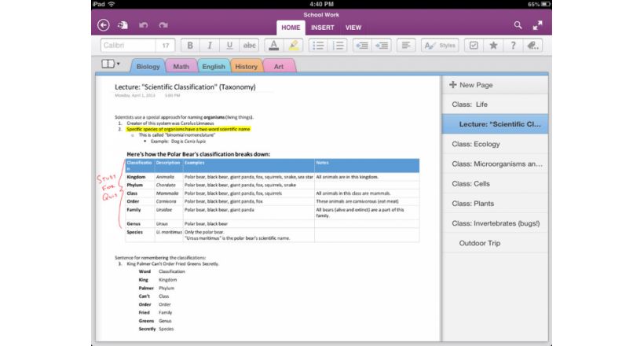The height and width of the screenshot is (346, 644).
Task: Tap the Wi-Fi status icon
Action: click(x=112, y=4)
